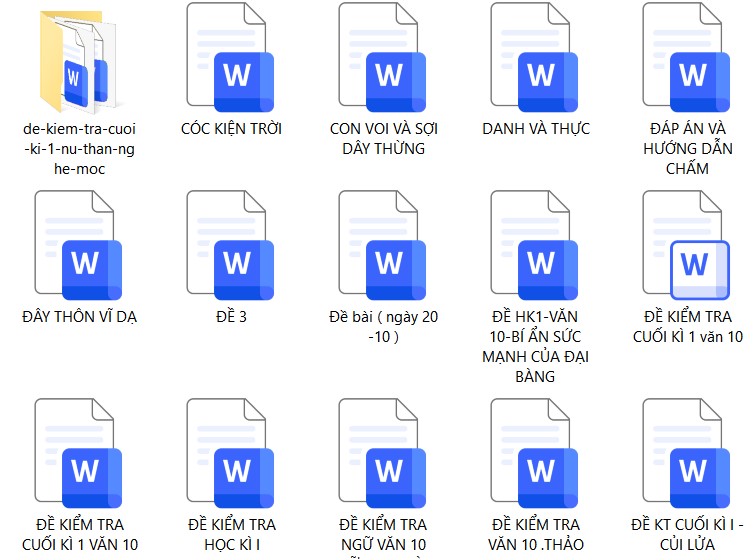Click the CÓC KIỆN TRỜI file name label

231,129
